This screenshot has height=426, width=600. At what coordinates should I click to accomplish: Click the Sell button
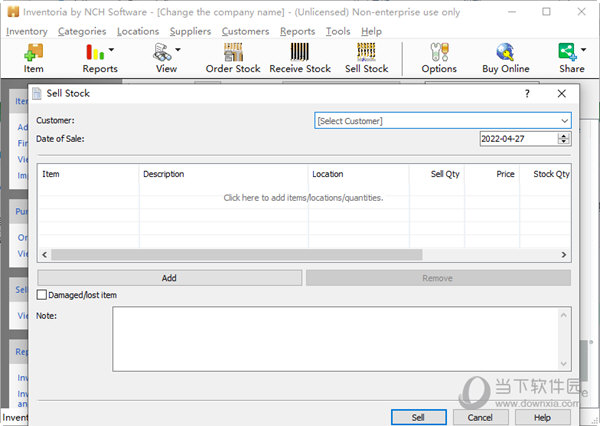tap(419, 417)
